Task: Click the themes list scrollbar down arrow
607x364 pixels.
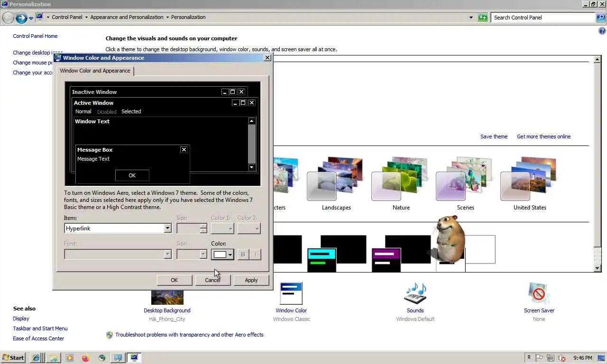Action: (598, 268)
